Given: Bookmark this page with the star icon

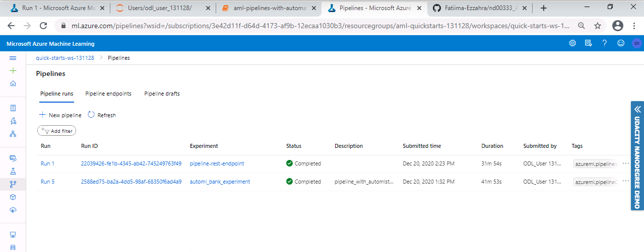Looking at the screenshot, I should click(x=598, y=26).
